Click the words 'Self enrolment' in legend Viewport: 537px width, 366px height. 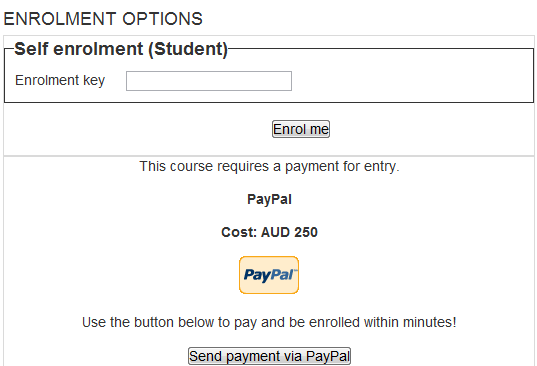pos(78,49)
